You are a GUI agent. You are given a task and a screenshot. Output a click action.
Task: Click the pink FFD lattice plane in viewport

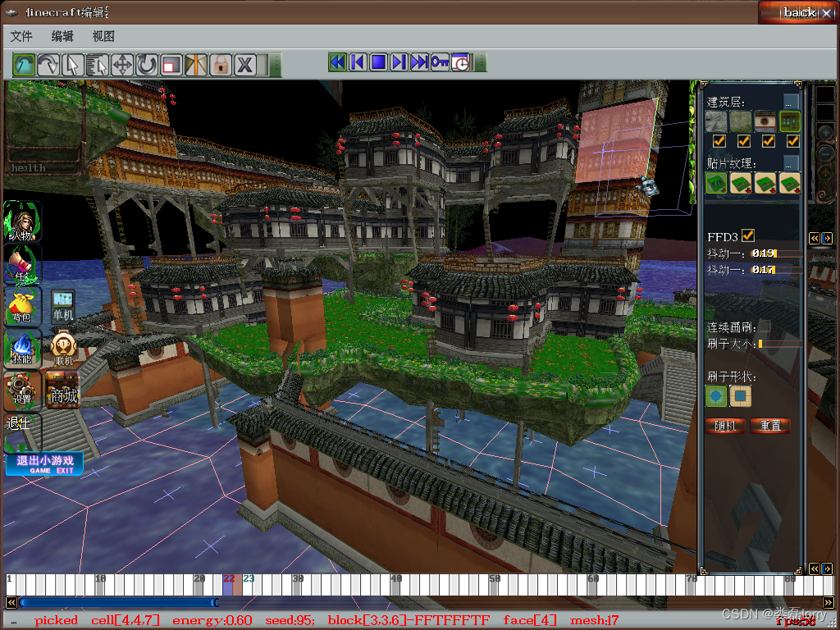coord(616,140)
